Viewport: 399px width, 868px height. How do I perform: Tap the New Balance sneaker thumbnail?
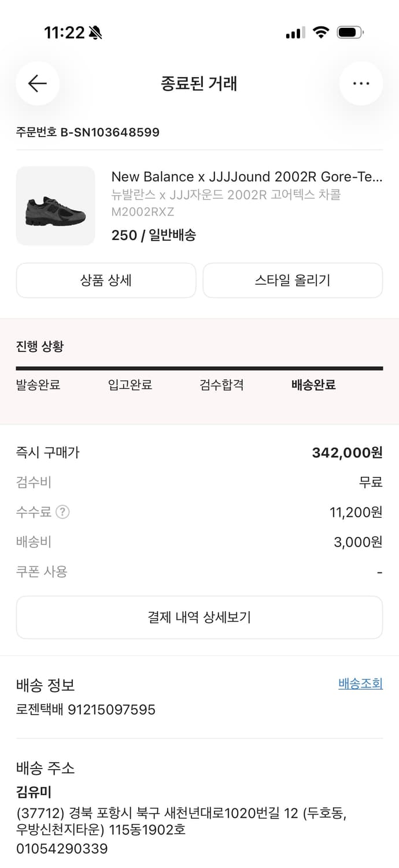[56, 206]
